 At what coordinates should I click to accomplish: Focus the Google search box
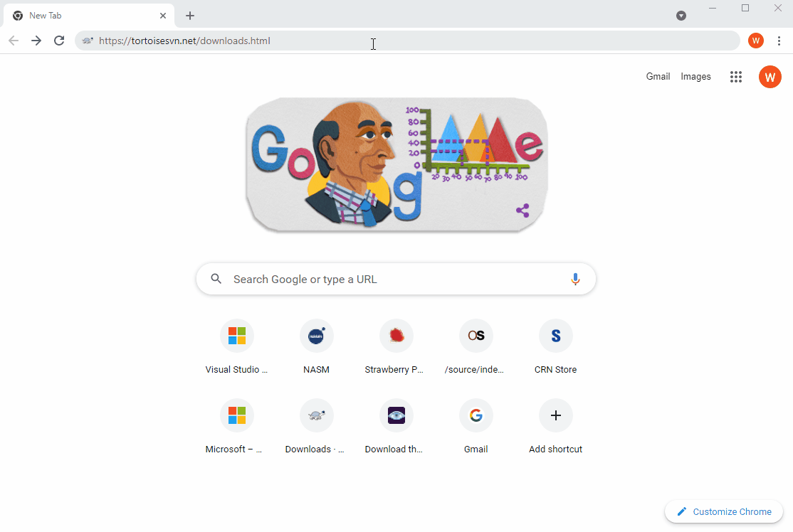tap(392, 280)
